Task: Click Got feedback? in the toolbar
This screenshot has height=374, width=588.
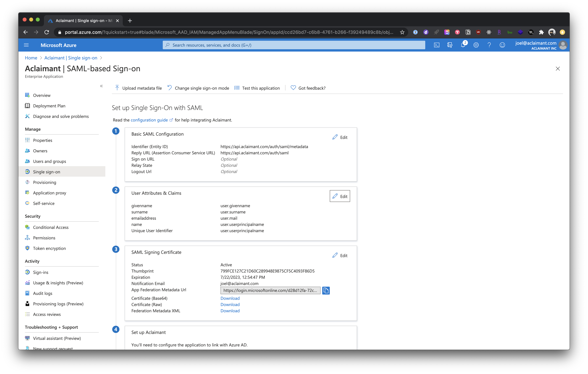Action: (x=308, y=88)
